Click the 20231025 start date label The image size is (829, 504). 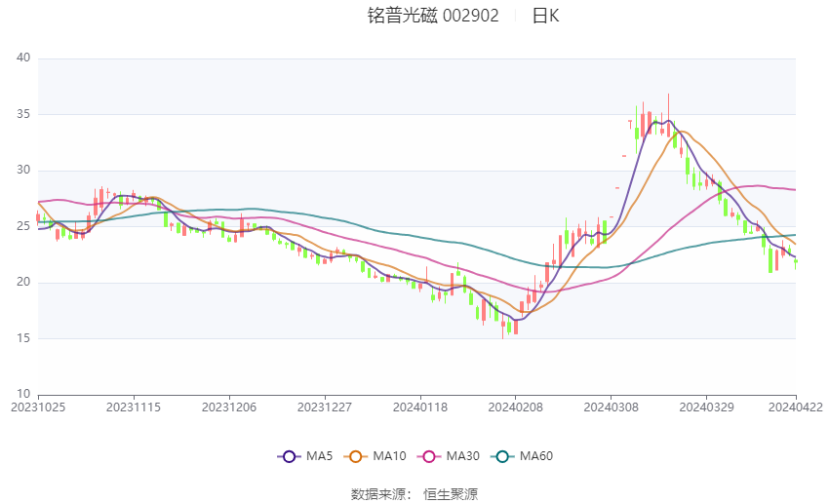[x=38, y=407]
